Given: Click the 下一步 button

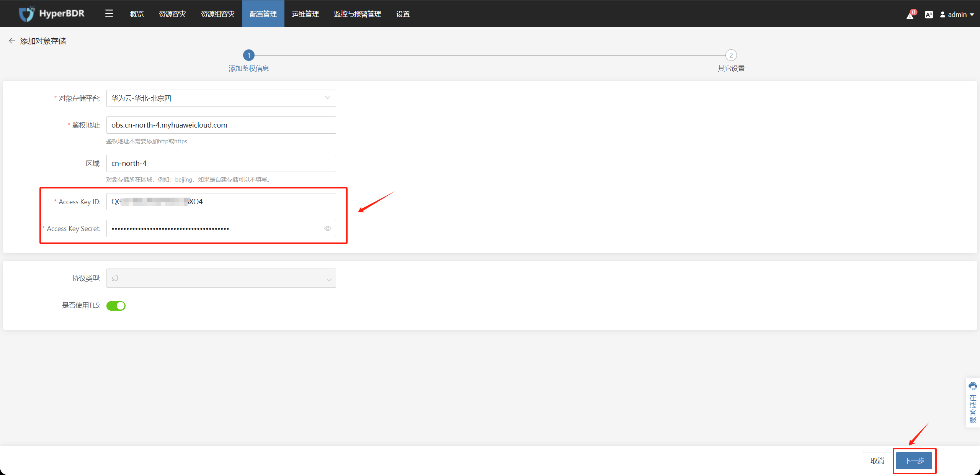Looking at the screenshot, I should point(914,460).
